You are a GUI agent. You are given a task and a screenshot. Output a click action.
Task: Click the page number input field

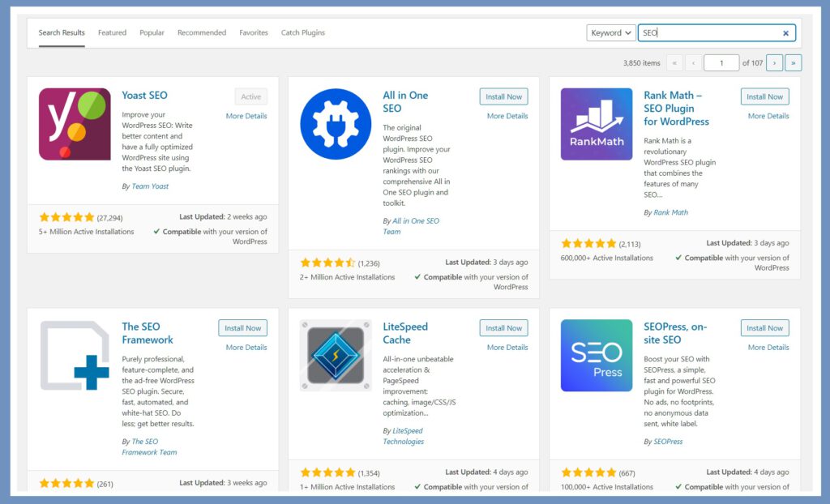[x=721, y=62]
